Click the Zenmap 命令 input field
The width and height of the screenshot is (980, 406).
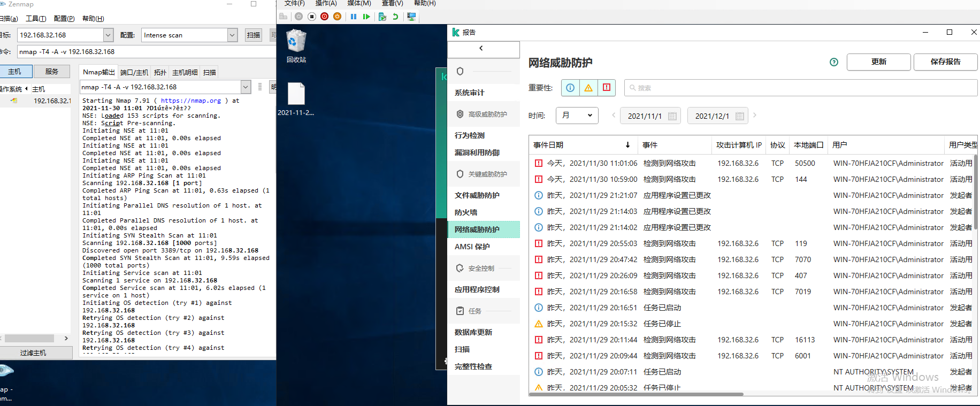tap(147, 52)
